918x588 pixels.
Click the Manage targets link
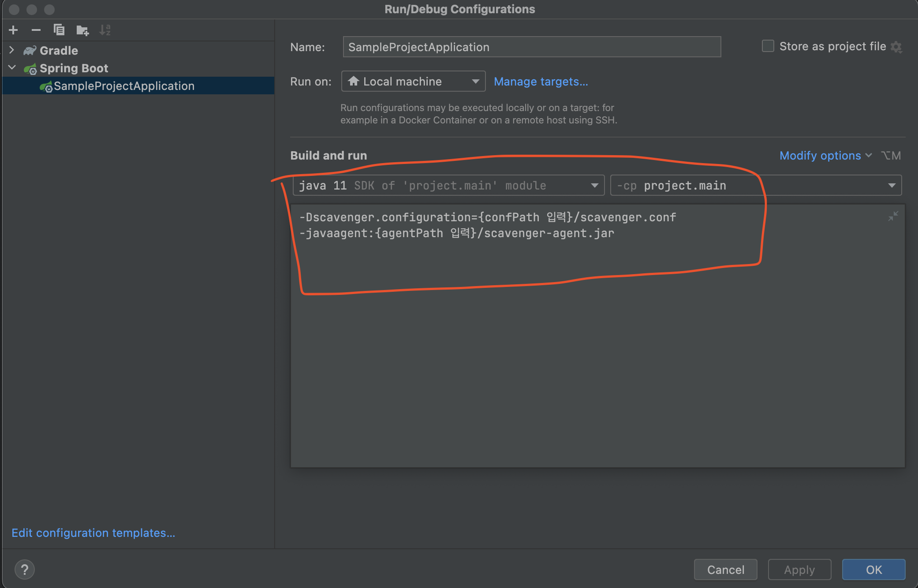541,82
